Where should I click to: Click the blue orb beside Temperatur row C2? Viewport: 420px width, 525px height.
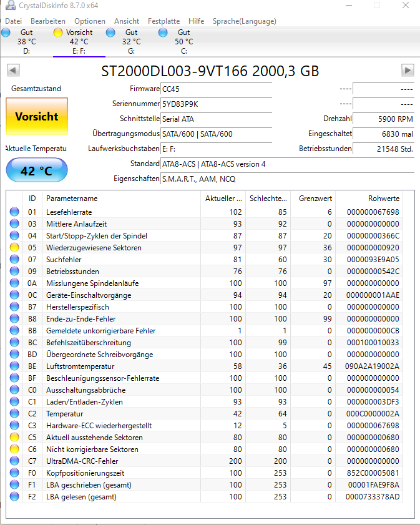coord(14,413)
